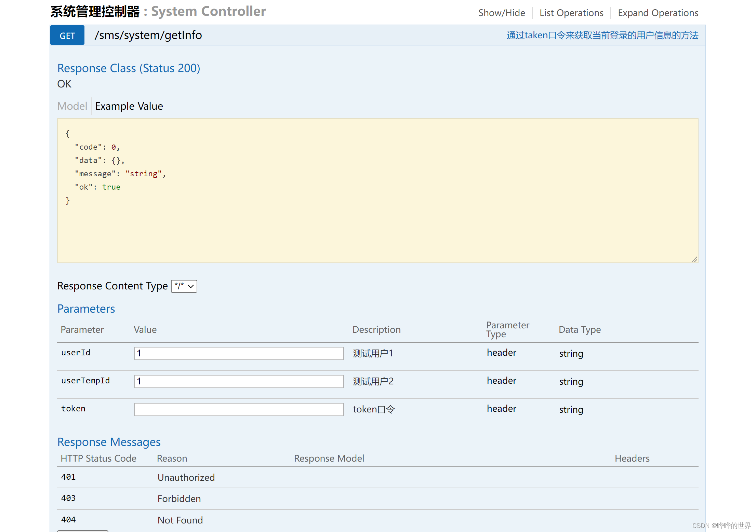Click List Operations link
Viewport: 756px width, 532px height.
[571, 13]
